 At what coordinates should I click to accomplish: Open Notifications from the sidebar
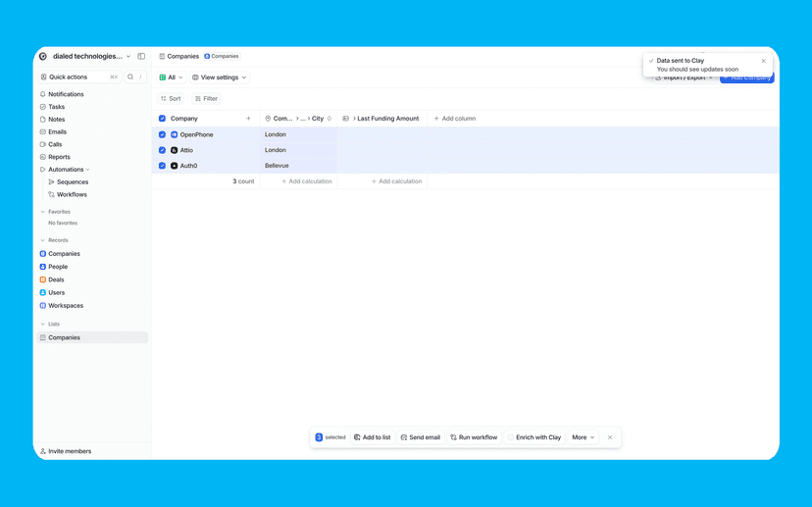coord(66,94)
